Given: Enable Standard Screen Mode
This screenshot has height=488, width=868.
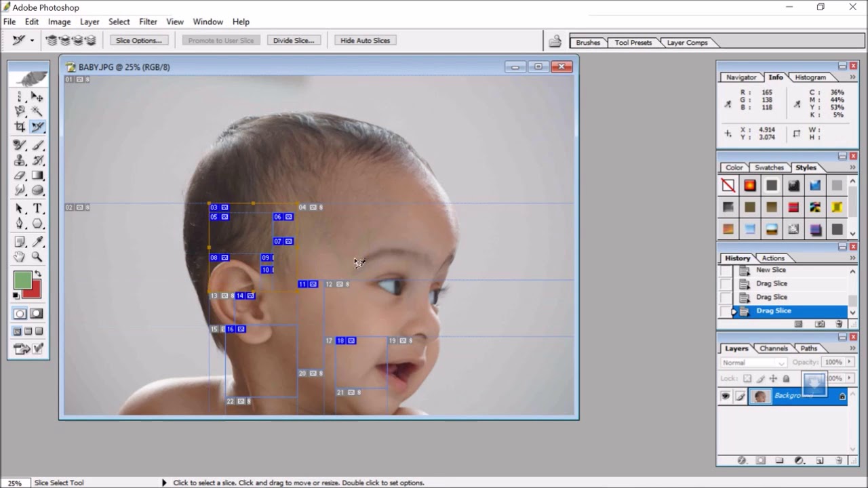Looking at the screenshot, I should tap(17, 331).
